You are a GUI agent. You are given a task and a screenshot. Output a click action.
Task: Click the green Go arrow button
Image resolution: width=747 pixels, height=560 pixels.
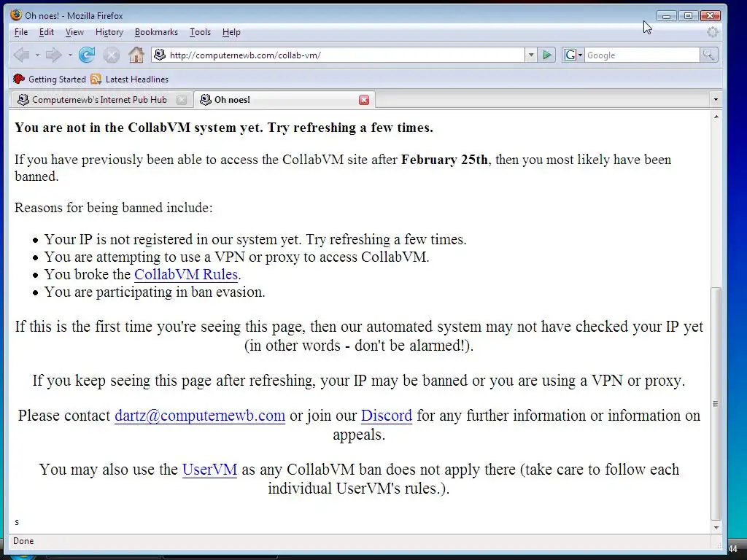[x=547, y=55]
